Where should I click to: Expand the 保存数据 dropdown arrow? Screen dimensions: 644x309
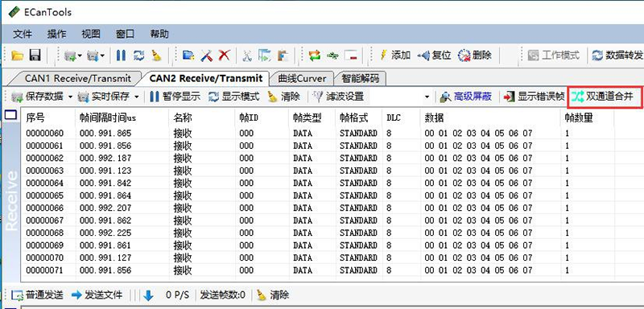pyautogui.click(x=70, y=97)
